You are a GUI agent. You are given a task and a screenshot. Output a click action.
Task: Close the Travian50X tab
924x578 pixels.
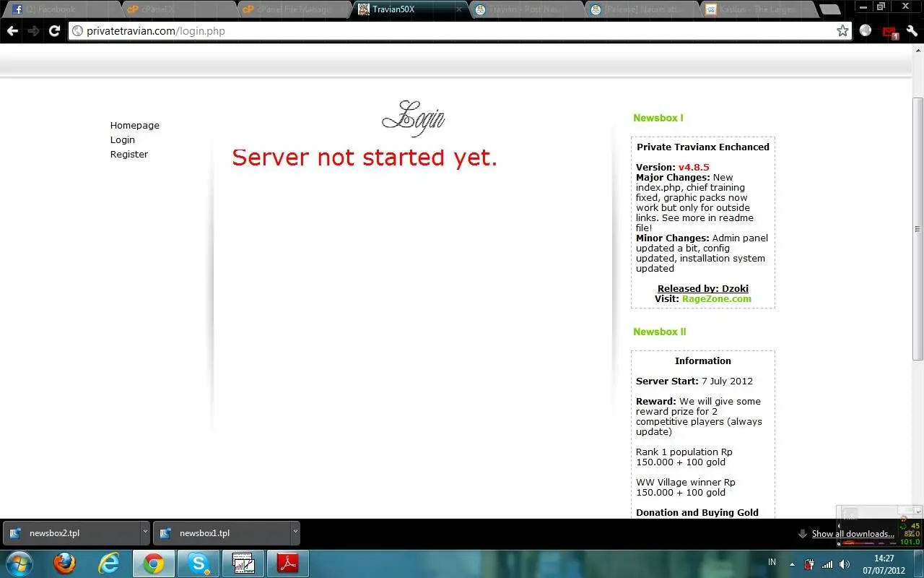coord(459,9)
